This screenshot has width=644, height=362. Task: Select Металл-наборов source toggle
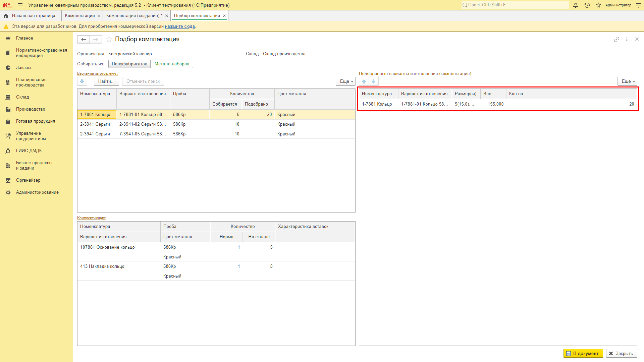point(172,64)
